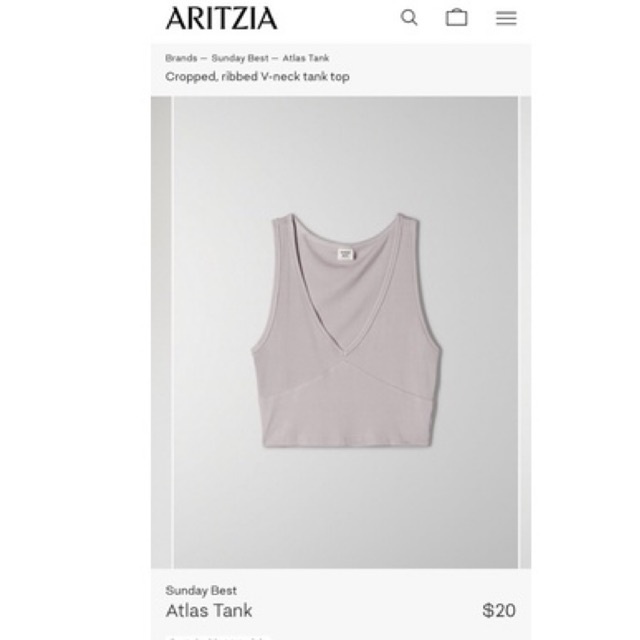The image size is (640, 640).
Task: Open the shopping bag icon
Action: coord(456,18)
